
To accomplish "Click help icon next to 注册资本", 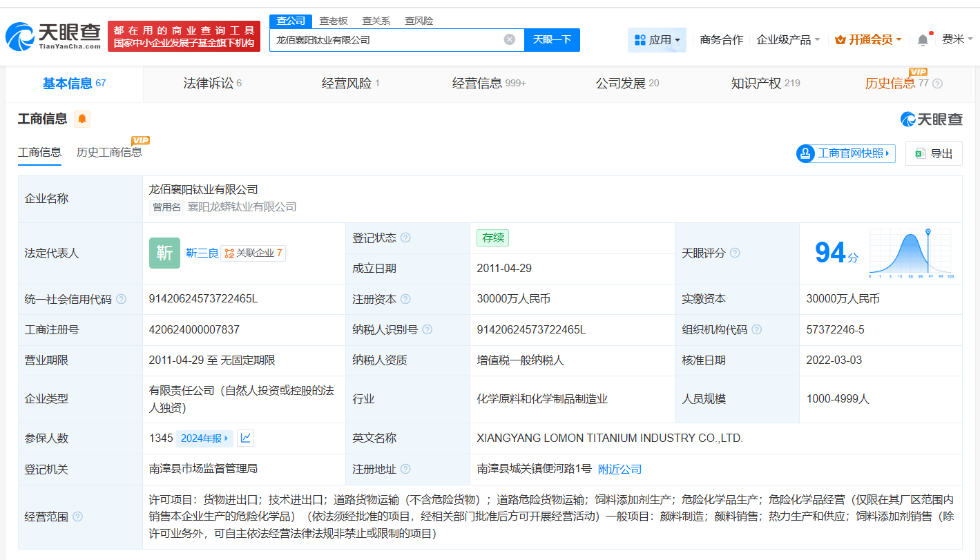I will (x=405, y=299).
